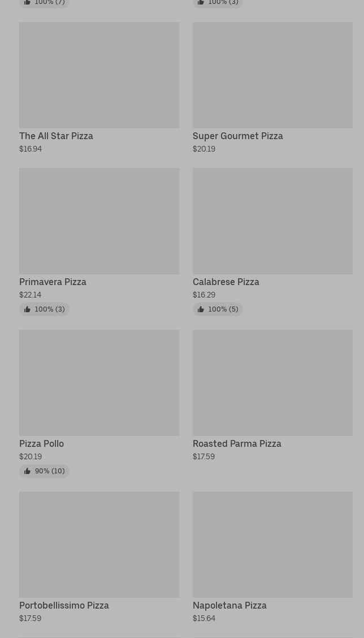Open the Roasted Parma Pizza title
This screenshot has height=638, width=364.
(237, 444)
